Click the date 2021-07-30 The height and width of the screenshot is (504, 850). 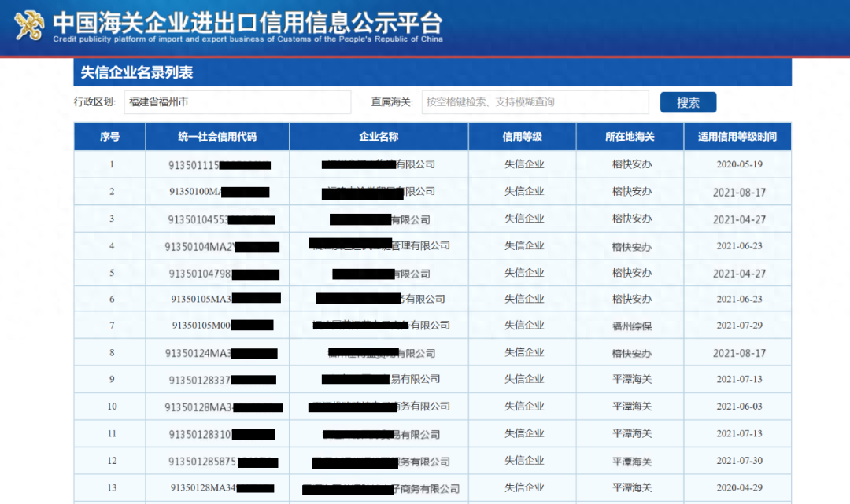(739, 460)
